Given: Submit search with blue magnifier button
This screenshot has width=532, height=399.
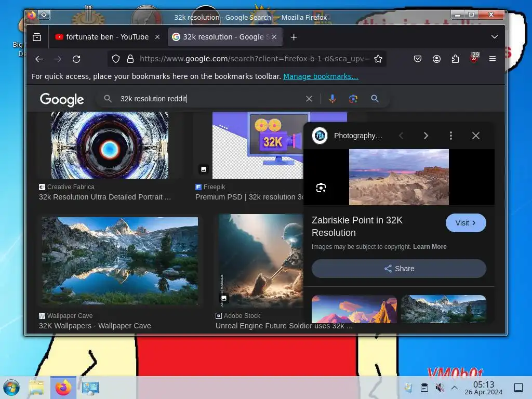Looking at the screenshot, I should click(x=375, y=99).
